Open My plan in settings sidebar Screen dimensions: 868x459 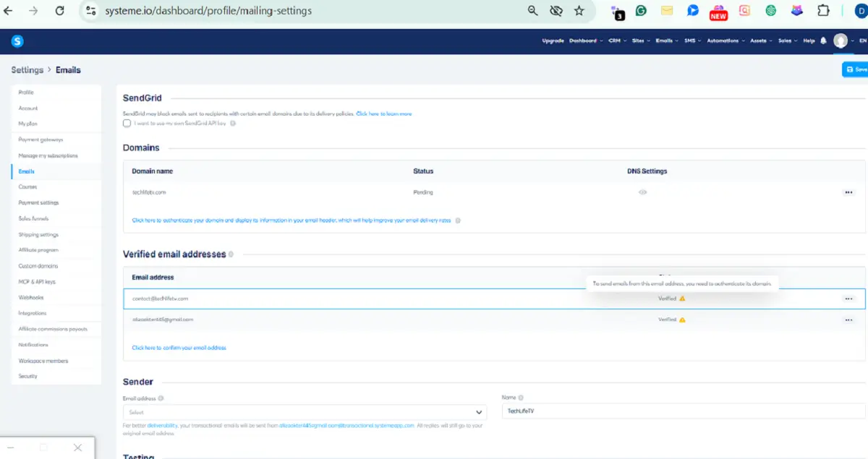click(x=27, y=124)
